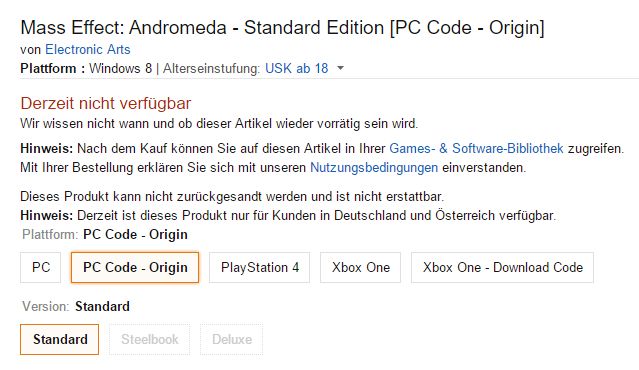Screen dimensions: 639x370
Task: Click the Version: Standard label
Action: click(76, 306)
